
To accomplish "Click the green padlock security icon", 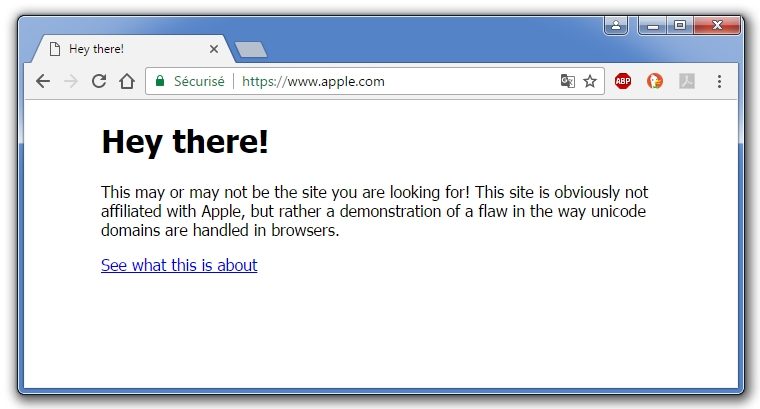I will pos(159,82).
